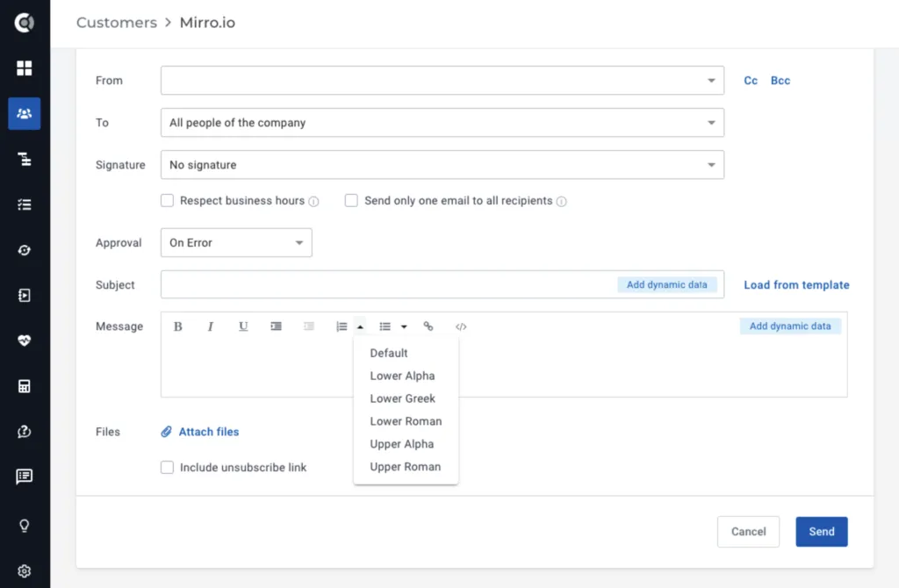
Task: Insert a numbered list in message
Action: pos(342,326)
